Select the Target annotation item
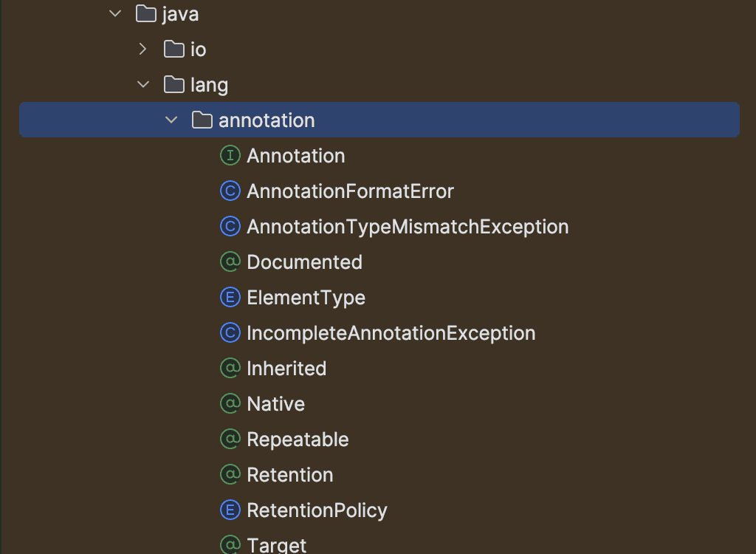The height and width of the screenshot is (554, 756). 276,545
